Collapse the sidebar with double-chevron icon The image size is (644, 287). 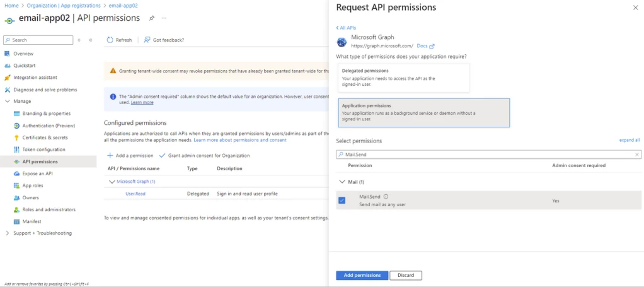coord(91,40)
